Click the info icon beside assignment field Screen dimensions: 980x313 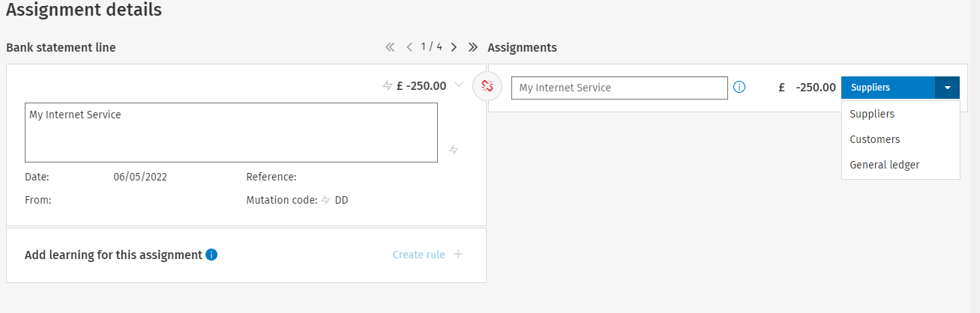(739, 88)
